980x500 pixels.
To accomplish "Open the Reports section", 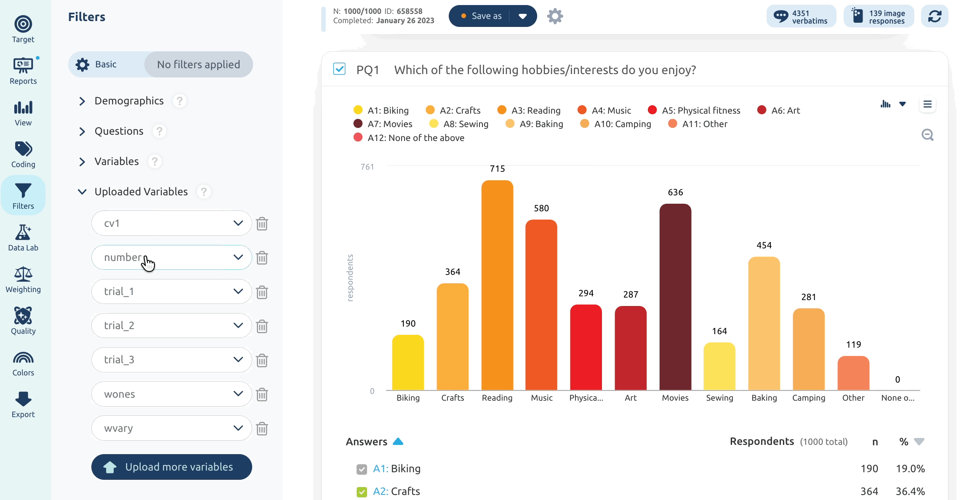I will (x=23, y=71).
